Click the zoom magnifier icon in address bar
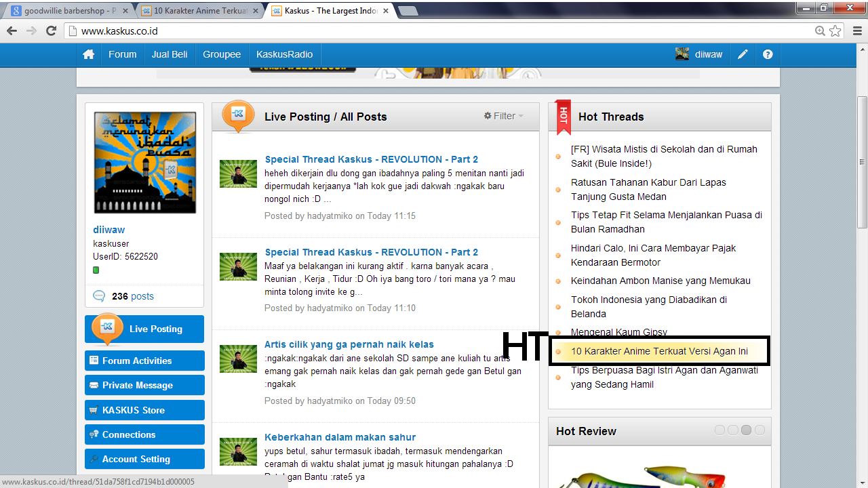This screenshot has width=868, height=488. click(821, 30)
